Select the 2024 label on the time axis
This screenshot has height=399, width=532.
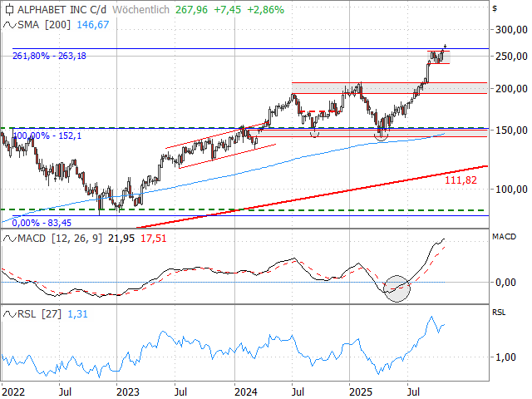point(245,389)
